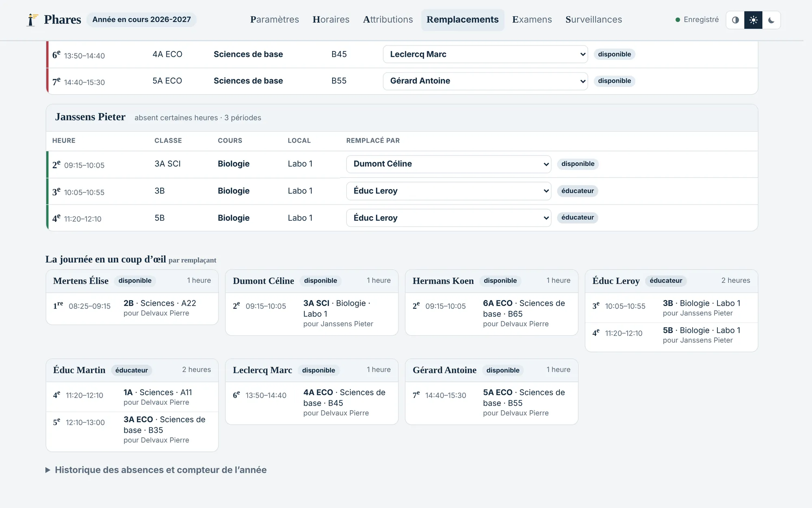Expand Historique des absences et compteur

tap(156, 470)
